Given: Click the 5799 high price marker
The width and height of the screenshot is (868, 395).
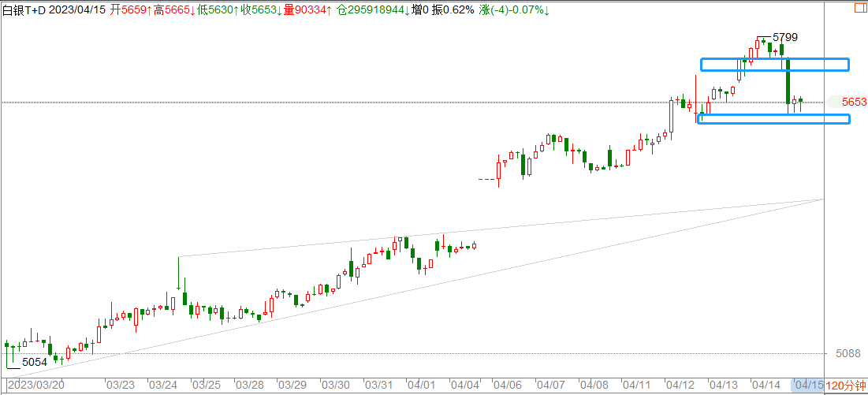Looking at the screenshot, I should click(785, 38).
